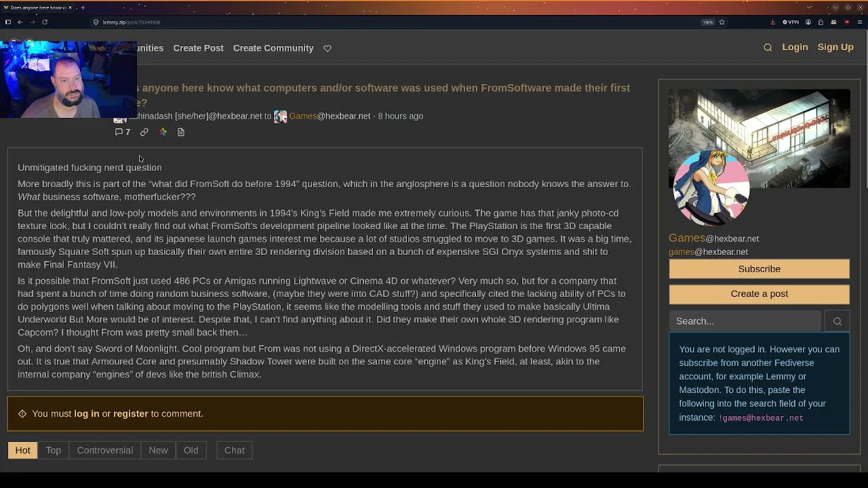Open the games@hexbear.net sidebar handle link
This screenshot has width=868, height=488.
pos(708,251)
